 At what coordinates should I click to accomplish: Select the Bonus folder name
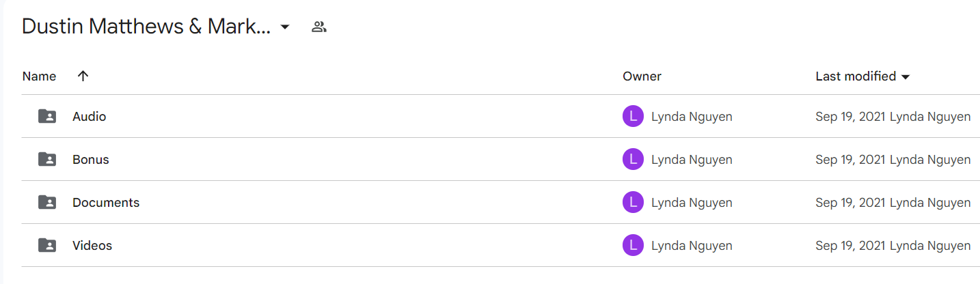tap(91, 160)
